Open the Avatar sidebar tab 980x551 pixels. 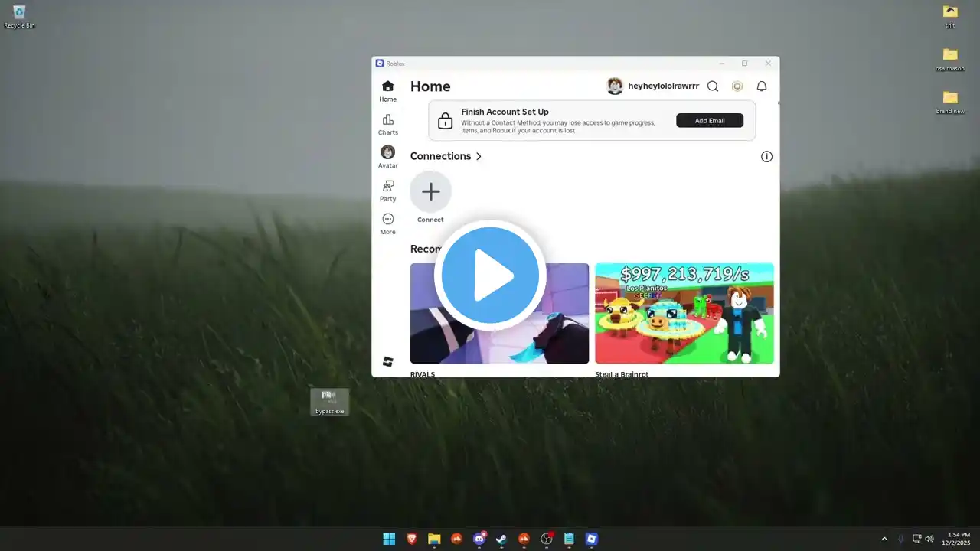point(388,157)
